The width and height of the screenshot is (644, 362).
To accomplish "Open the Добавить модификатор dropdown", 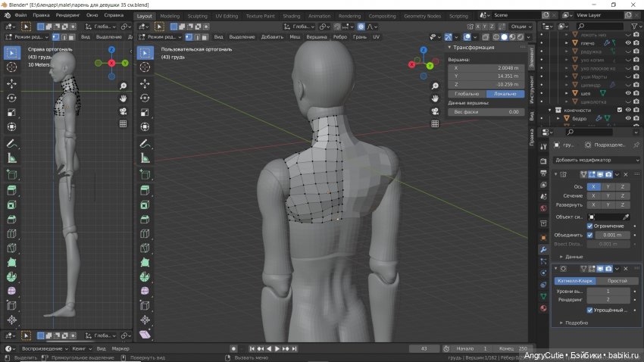I will (x=596, y=160).
